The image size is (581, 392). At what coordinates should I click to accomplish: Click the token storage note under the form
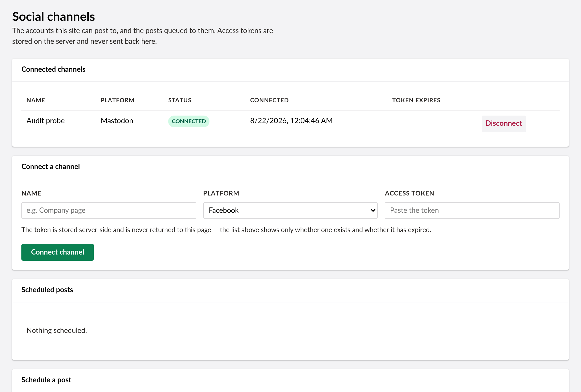[226, 230]
